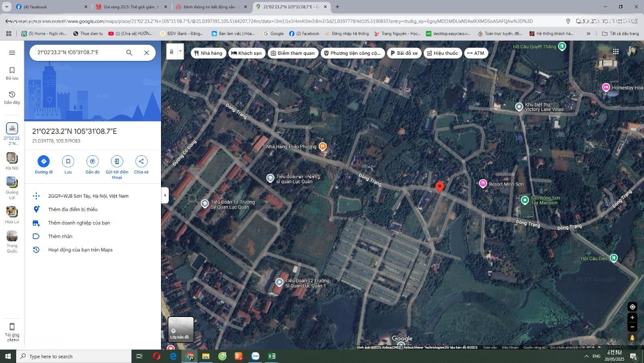Click the Chia sẻ share icon
This screenshot has height=363, width=644.
(141, 162)
